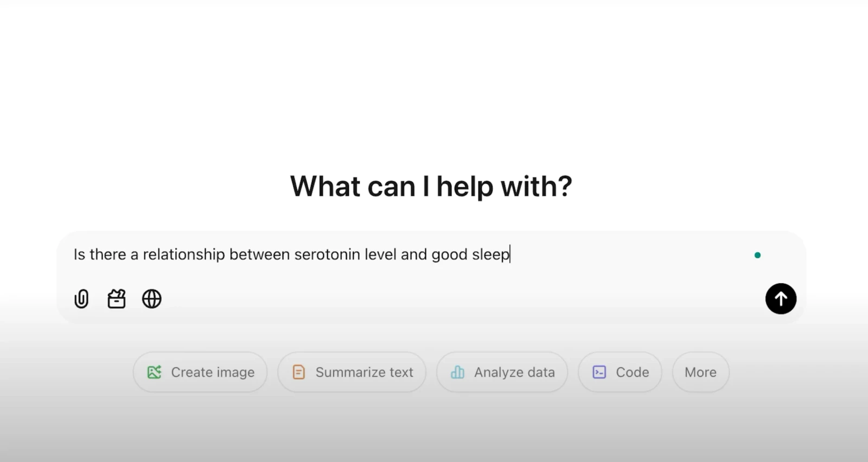Click the green dot in the prompt box
This screenshot has height=462, width=868.
point(757,255)
